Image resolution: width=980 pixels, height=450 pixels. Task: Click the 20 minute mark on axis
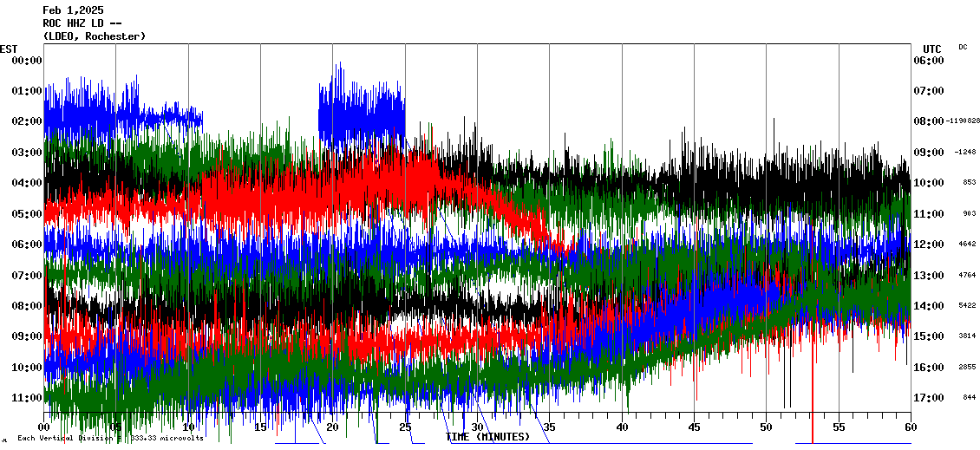pyautogui.click(x=333, y=427)
